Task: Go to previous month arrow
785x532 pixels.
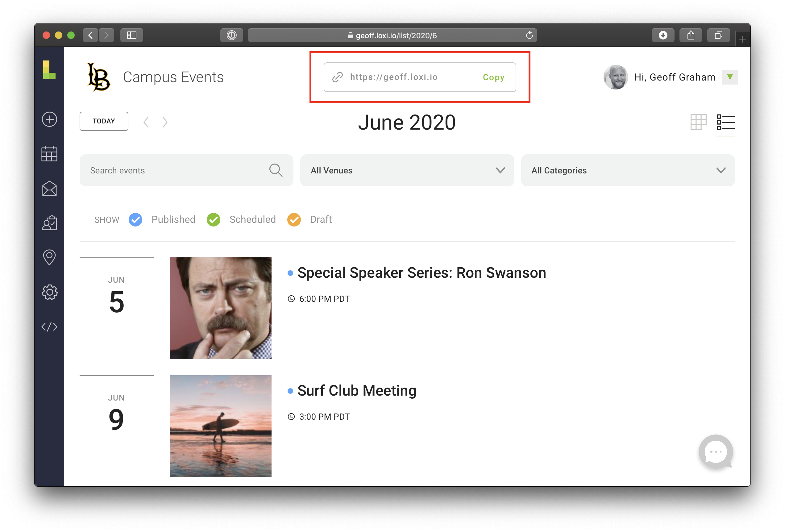Action: [x=146, y=122]
